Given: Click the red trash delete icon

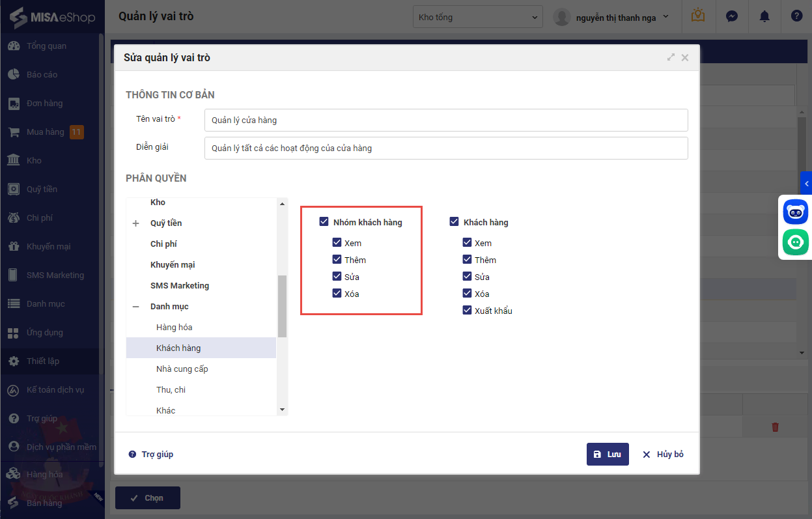Looking at the screenshot, I should 775,427.
